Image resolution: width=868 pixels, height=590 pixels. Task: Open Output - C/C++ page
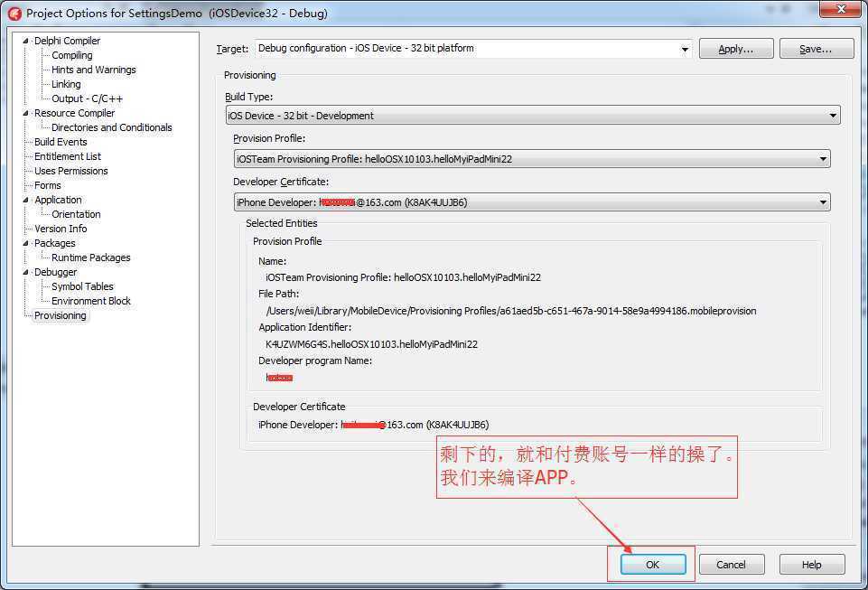pos(87,98)
